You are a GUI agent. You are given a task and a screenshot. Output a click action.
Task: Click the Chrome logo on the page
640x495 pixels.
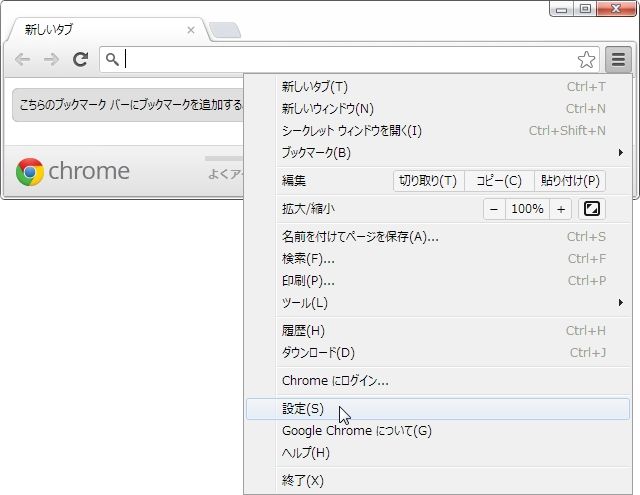point(30,172)
